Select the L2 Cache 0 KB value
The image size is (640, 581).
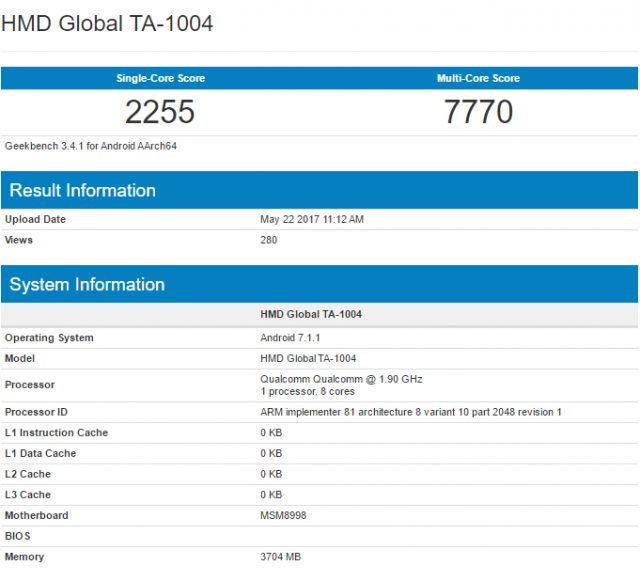[271, 474]
